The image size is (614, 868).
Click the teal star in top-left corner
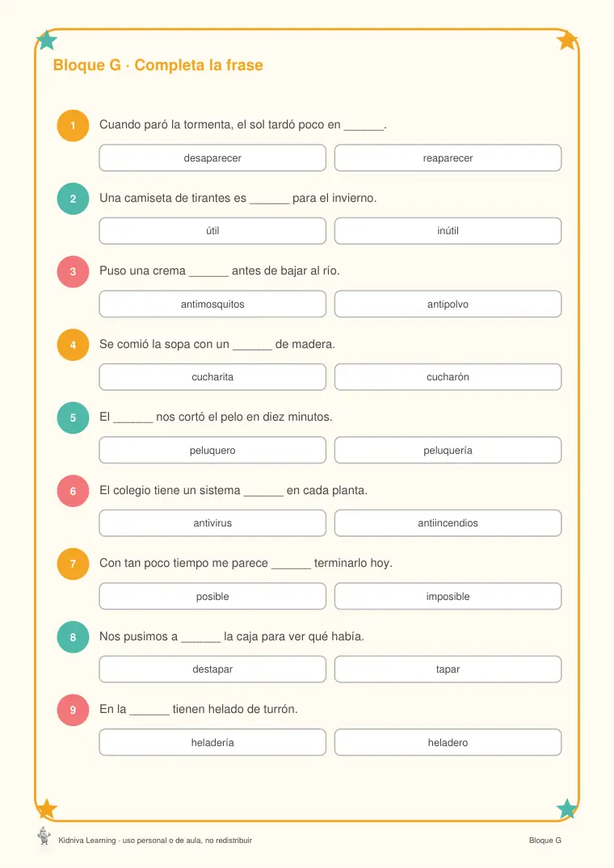[x=47, y=40]
